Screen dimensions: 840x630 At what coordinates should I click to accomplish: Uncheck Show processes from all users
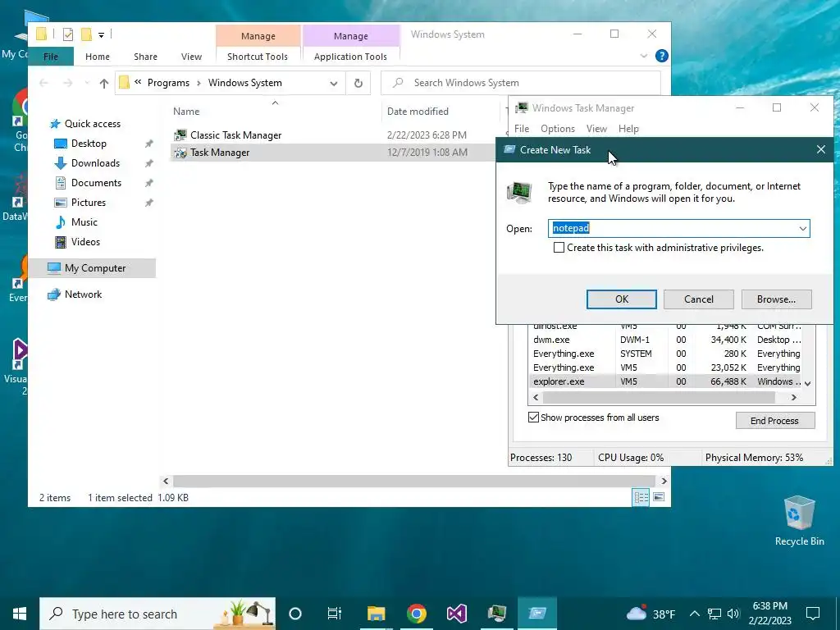533,418
